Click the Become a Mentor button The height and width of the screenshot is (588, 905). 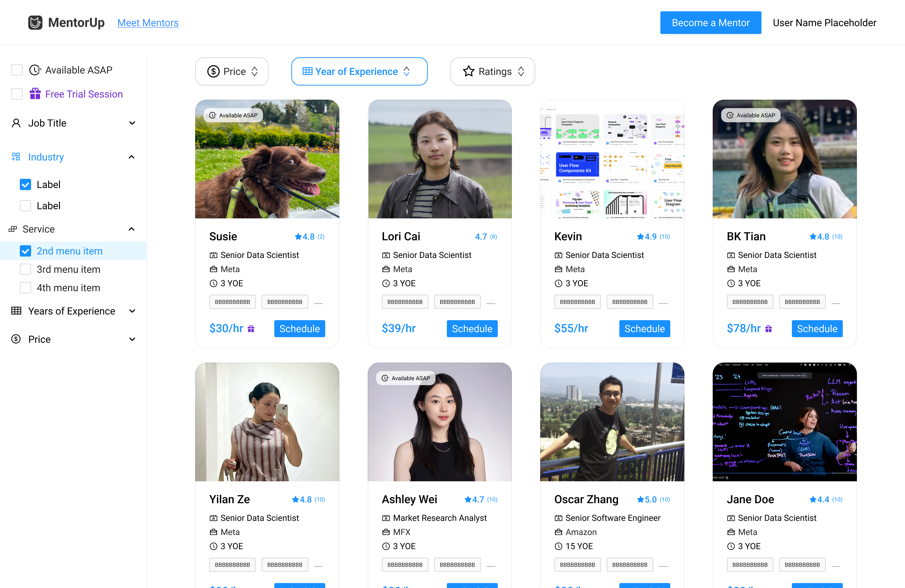pos(710,23)
